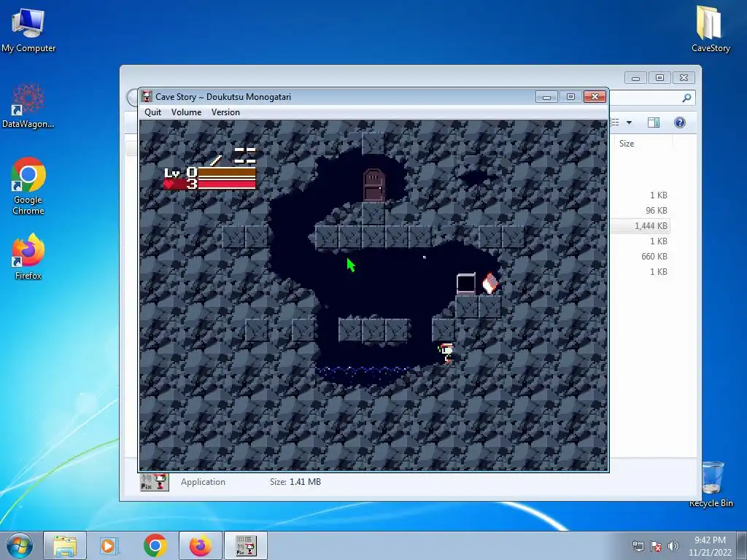The image size is (747, 560).
Task: Minimize the Cave Story window
Action: (546, 97)
